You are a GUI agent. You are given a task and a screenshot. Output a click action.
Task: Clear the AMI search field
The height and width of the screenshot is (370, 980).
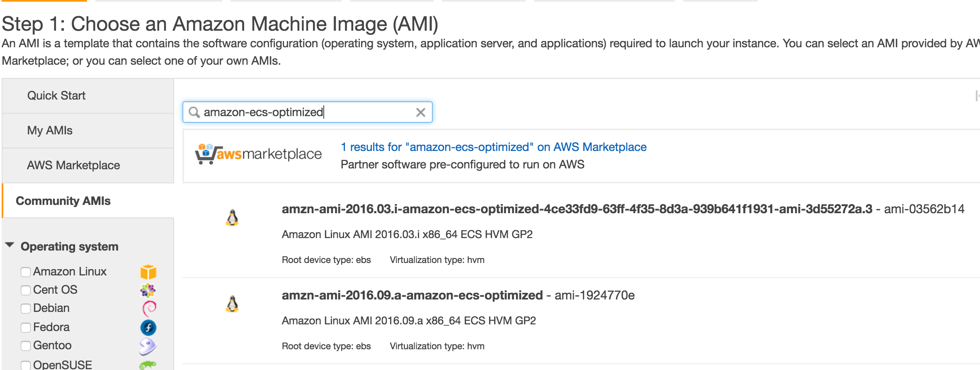pos(420,112)
